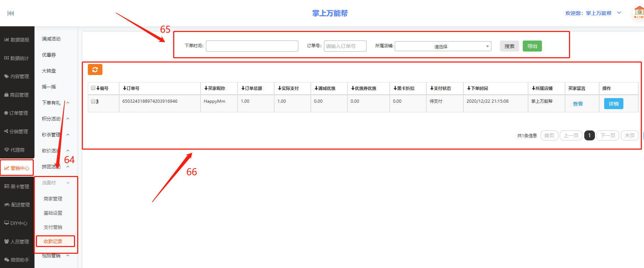Click the 订单号 input field
This screenshot has width=644, height=268.
click(x=345, y=46)
